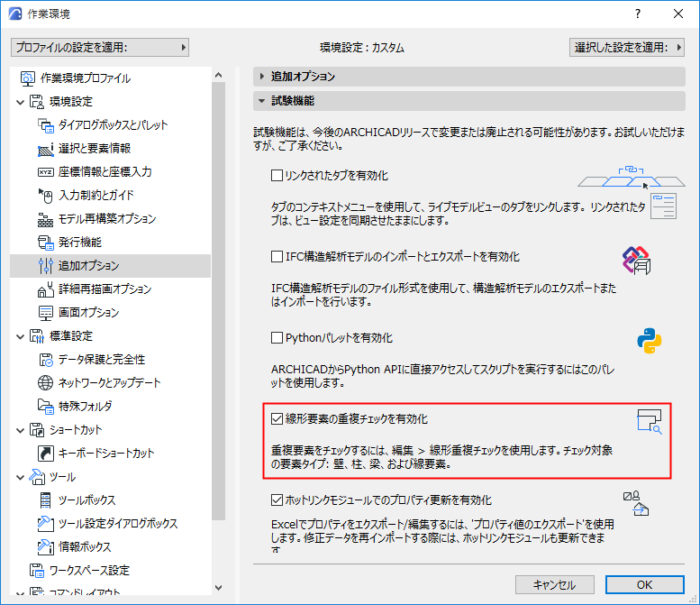This screenshot has height=605, width=700.
Task: Select ダイアログボックスとパレット tree item
Action: [x=113, y=125]
